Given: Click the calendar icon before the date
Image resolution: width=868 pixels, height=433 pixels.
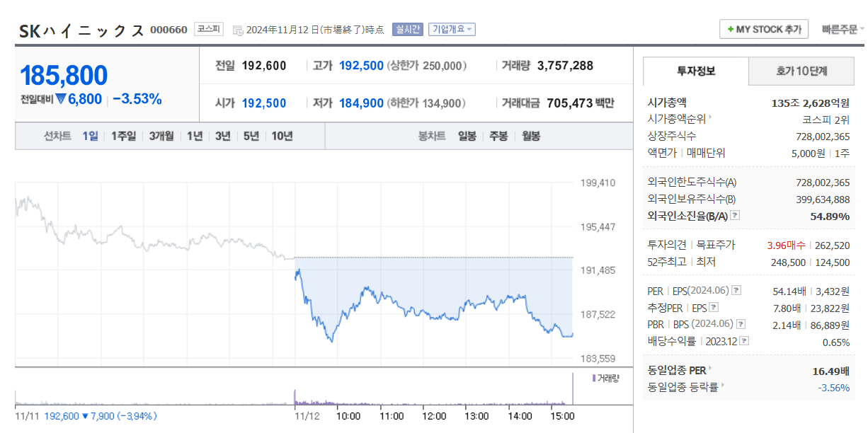Looking at the screenshot, I should 238,30.
